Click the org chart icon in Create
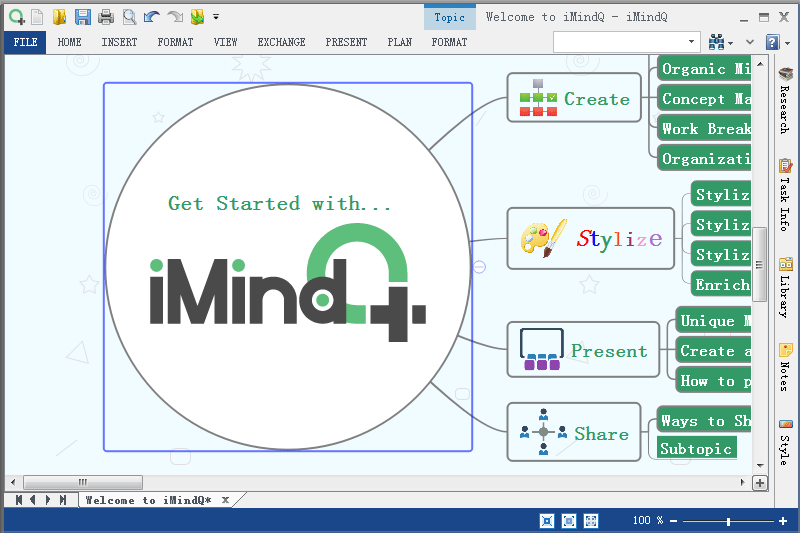 coord(538,98)
